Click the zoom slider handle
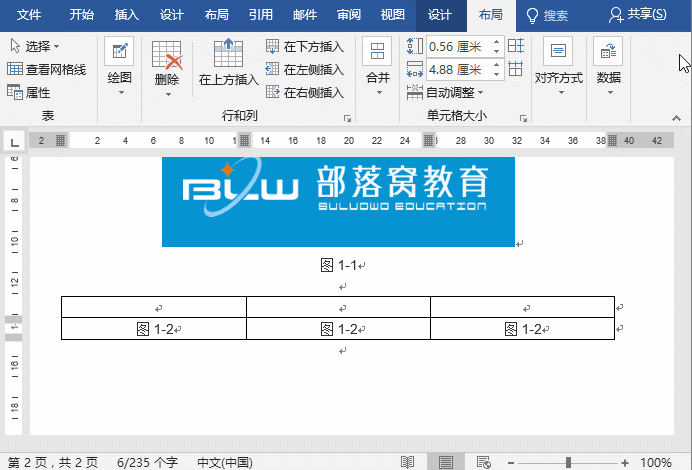The height and width of the screenshot is (470, 692). pos(568,462)
